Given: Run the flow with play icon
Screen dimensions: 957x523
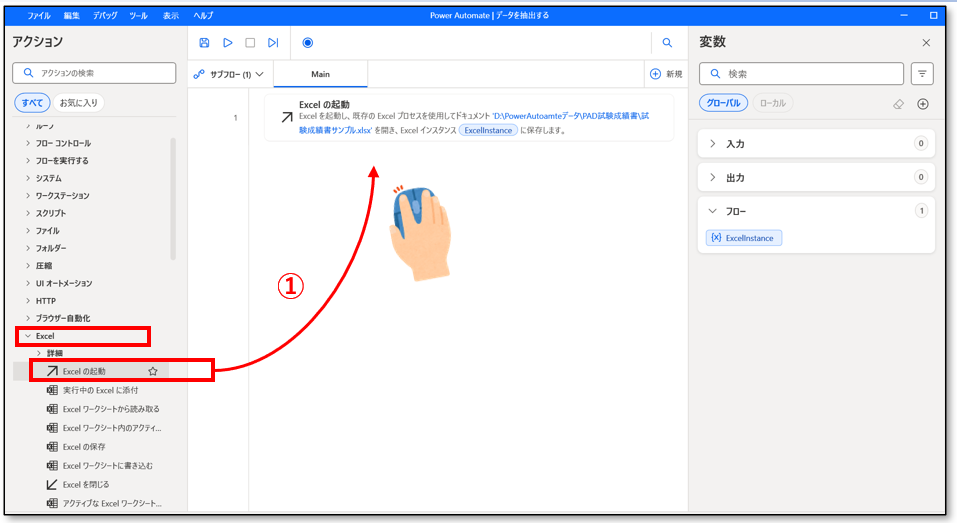Looking at the screenshot, I should click(x=228, y=43).
